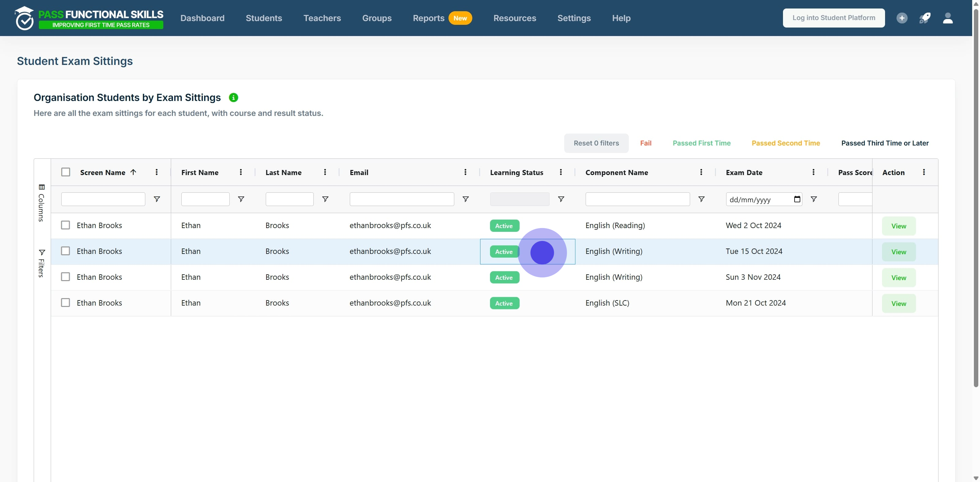
Task: Click filter icon for Email column
Action: tap(465, 199)
